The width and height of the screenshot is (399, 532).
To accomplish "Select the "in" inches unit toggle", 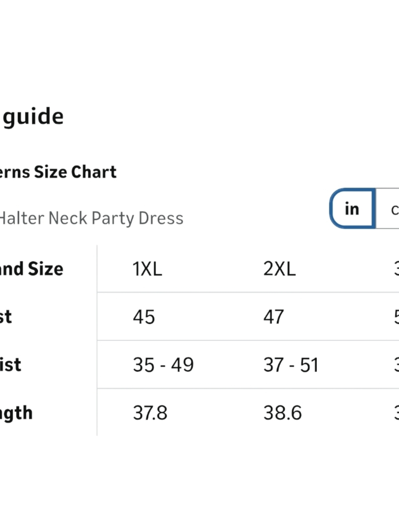I will pos(352,208).
